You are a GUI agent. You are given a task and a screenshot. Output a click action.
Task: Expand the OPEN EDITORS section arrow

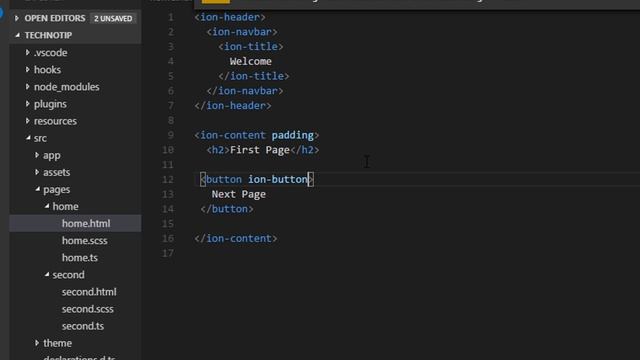[x=17, y=18]
